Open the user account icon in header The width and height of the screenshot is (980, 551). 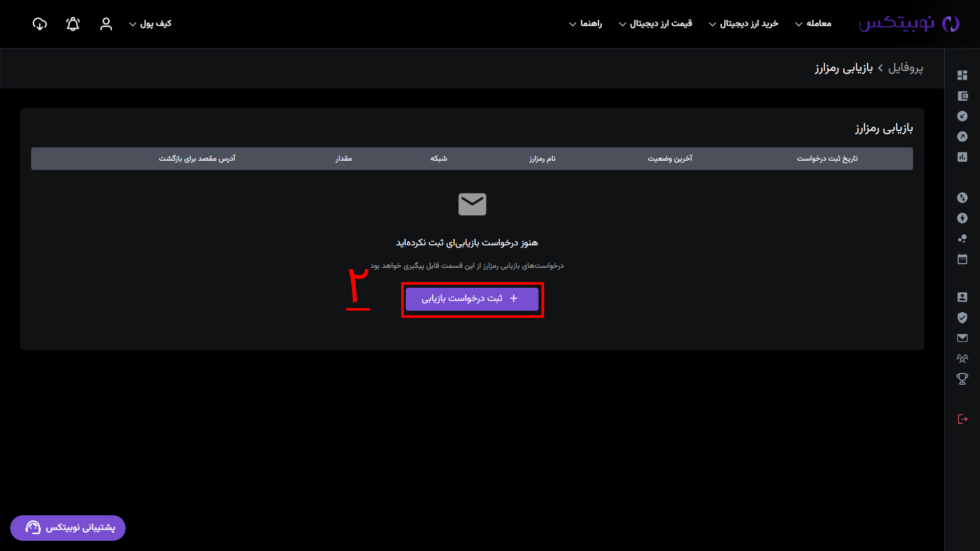point(106,24)
